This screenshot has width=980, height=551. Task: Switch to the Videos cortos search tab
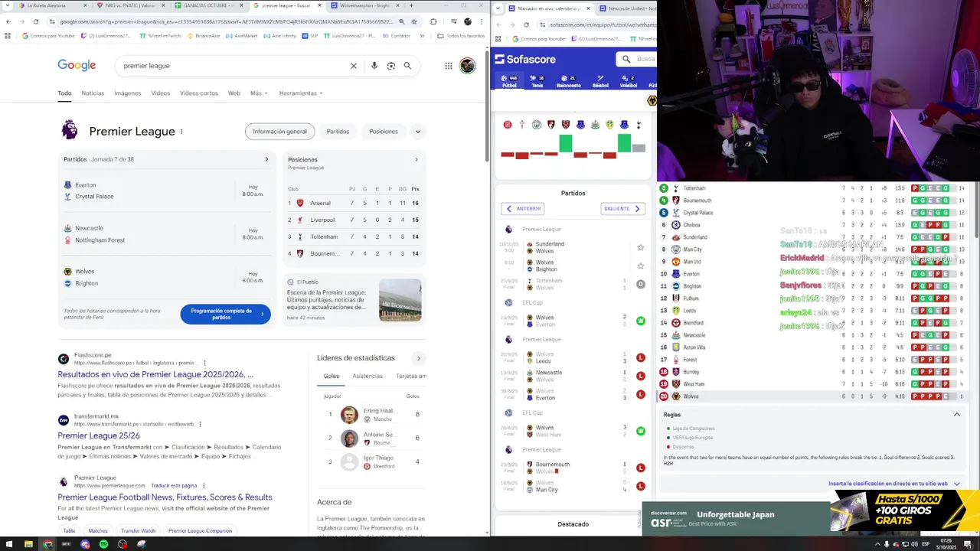199,93
